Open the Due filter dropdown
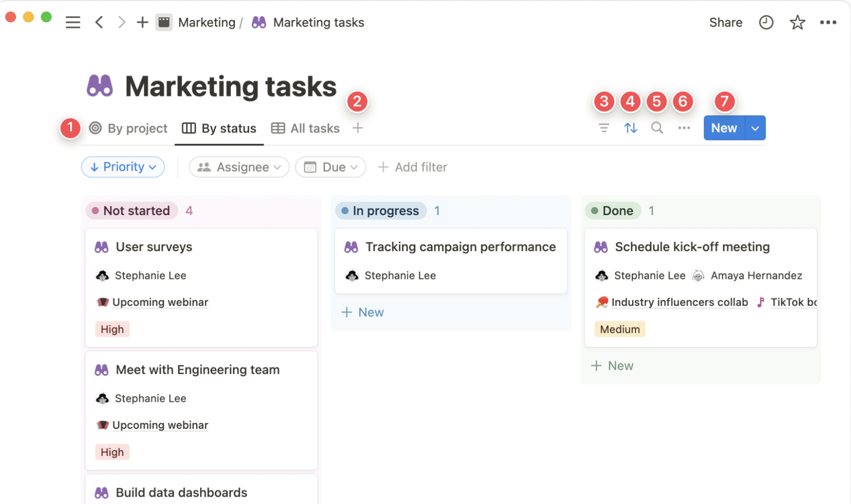 330,167
